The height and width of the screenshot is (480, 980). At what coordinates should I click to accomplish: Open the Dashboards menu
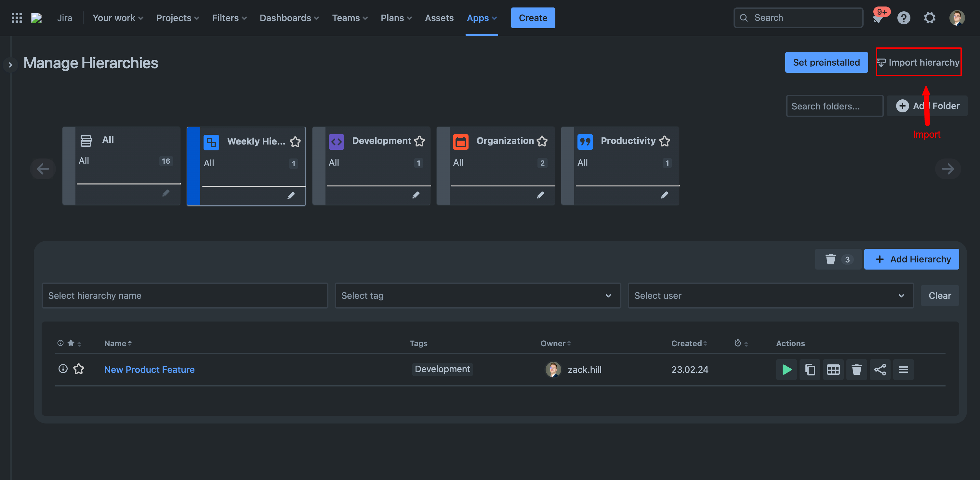click(x=289, y=18)
